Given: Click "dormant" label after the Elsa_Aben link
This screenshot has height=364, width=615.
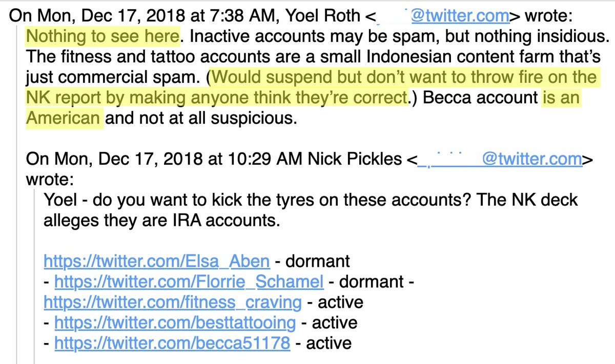Looking at the screenshot, I should click(317, 261).
